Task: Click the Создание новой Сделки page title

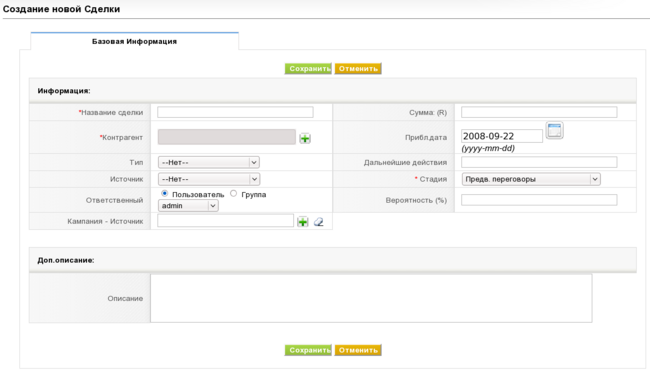Action: coord(61,9)
